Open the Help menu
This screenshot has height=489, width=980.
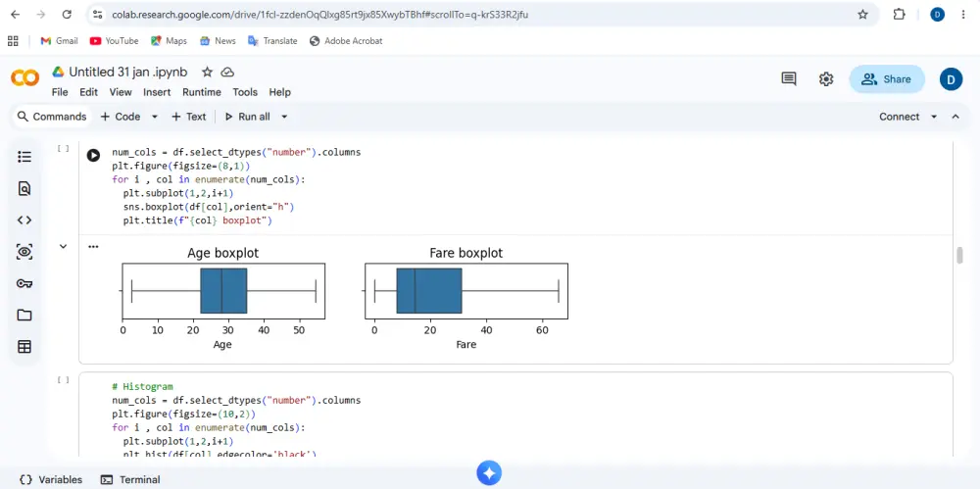280,92
